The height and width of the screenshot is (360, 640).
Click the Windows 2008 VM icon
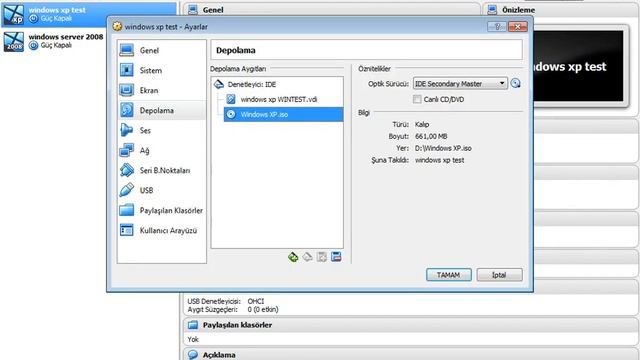click(14, 41)
